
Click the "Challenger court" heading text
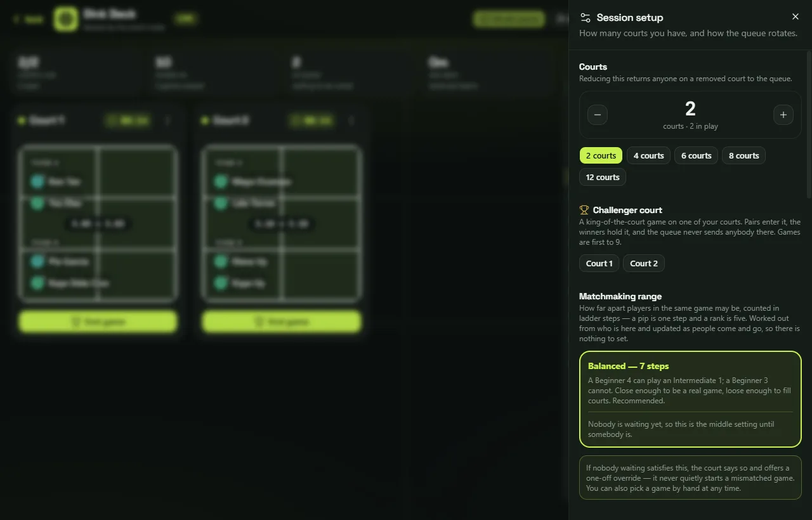point(627,210)
